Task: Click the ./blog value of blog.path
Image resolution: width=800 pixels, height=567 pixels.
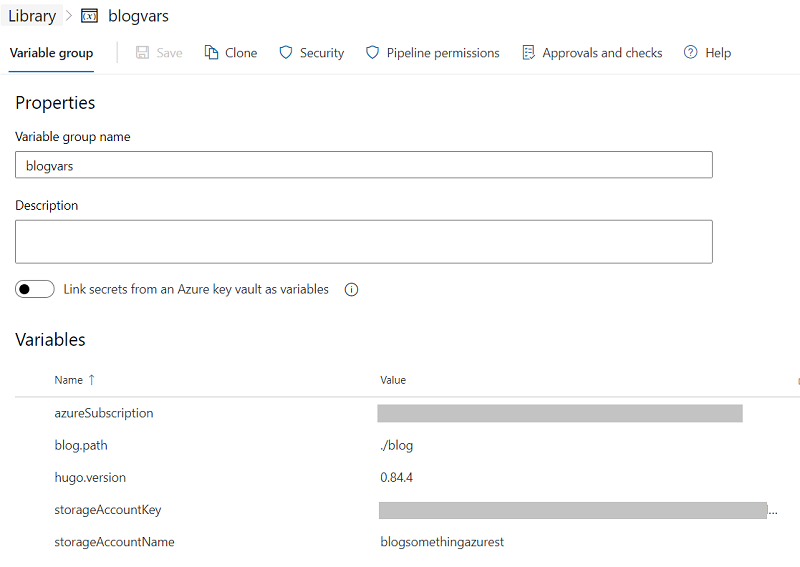Action: pyautogui.click(x=397, y=446)
